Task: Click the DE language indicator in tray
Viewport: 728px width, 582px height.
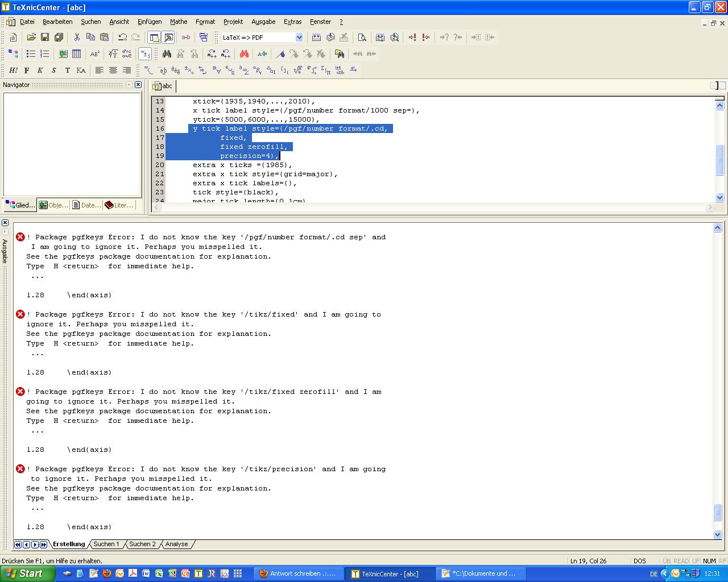Action: pos(653,574)
